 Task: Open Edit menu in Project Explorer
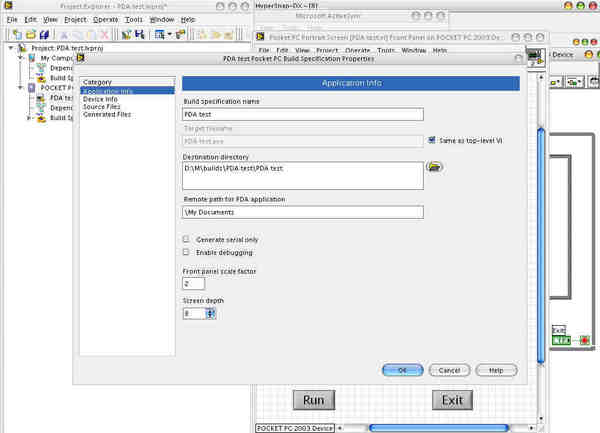pyautogui.click(x=31, y=20)
